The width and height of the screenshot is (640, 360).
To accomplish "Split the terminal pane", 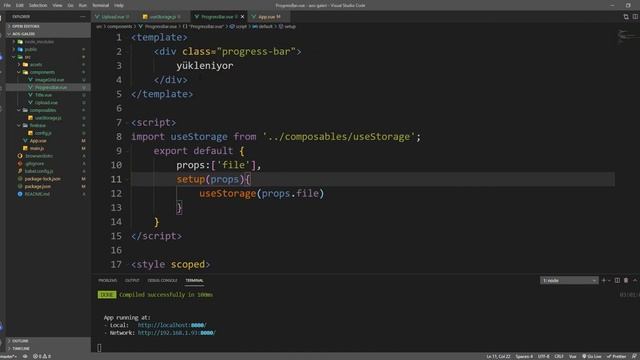I will click(x=617, y=280).
